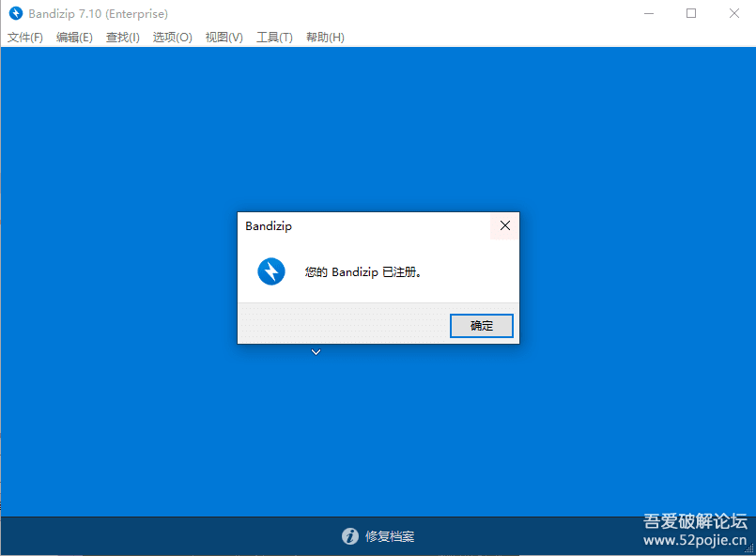Click the 您的 Bandizip 已注册 message text
Viewport: 756px width, 556px height.
363,272
